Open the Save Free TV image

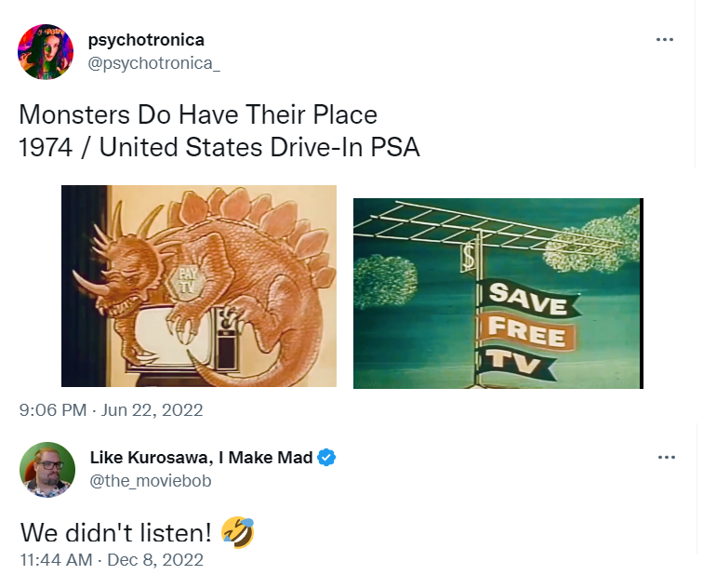pyautogui.click(x=498, y=293)
